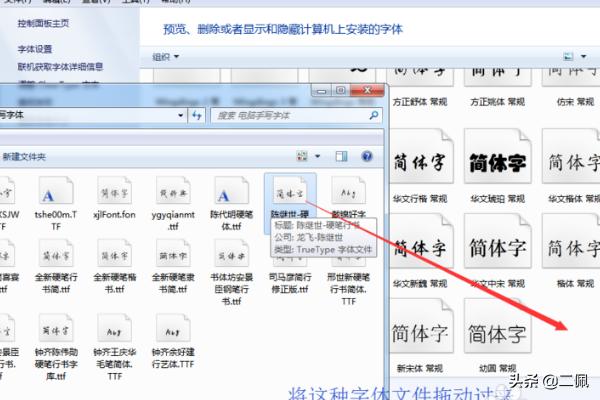The image size is (600, 400).
Task: Click the view icon in Fonts window toolbar
Action: [568, 57]
